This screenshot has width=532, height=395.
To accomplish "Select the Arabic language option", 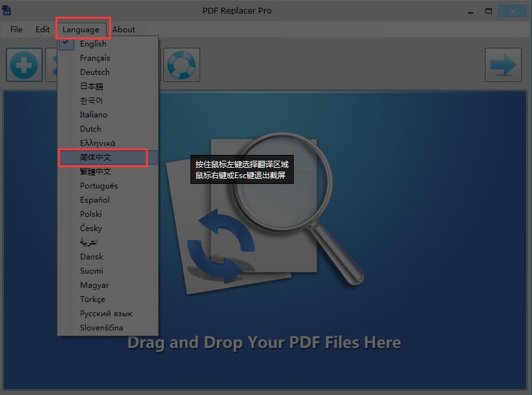I will (108, 243).
